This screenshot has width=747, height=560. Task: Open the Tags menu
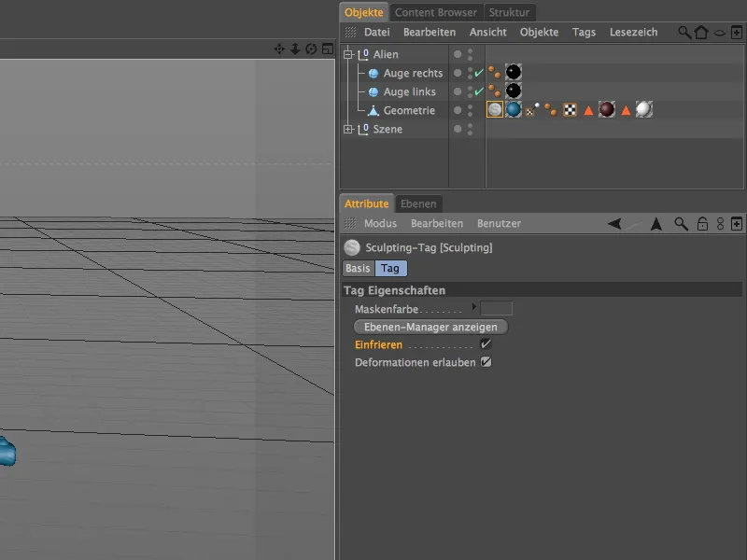(x=584, y=33)
